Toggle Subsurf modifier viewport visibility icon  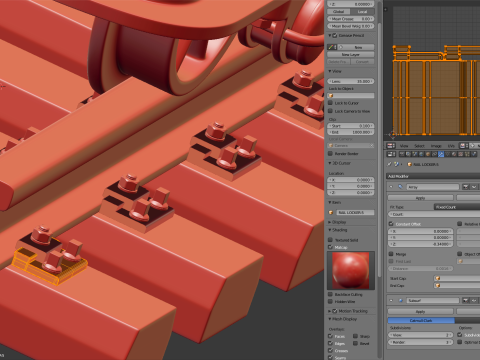click(474, 300)
